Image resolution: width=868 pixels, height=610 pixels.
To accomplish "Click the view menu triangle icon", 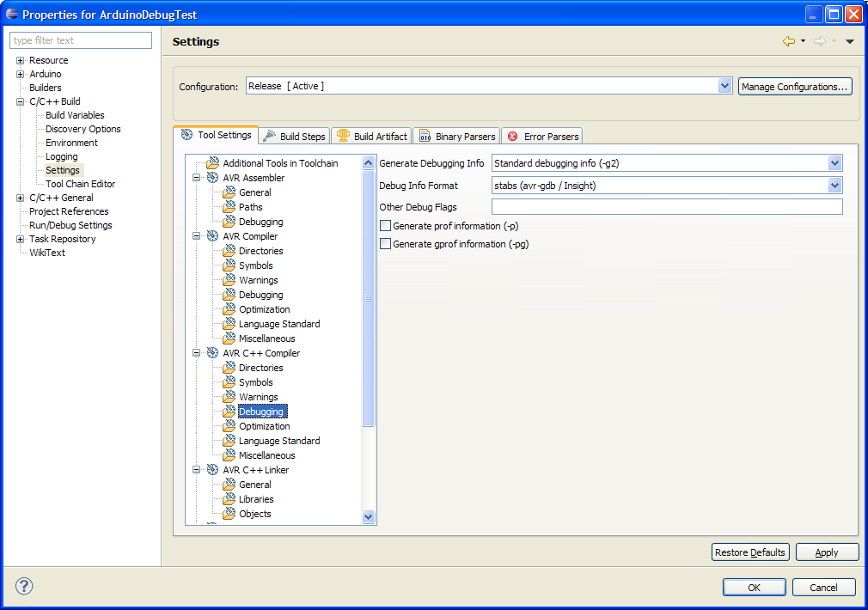I will [x=849, y=41].
